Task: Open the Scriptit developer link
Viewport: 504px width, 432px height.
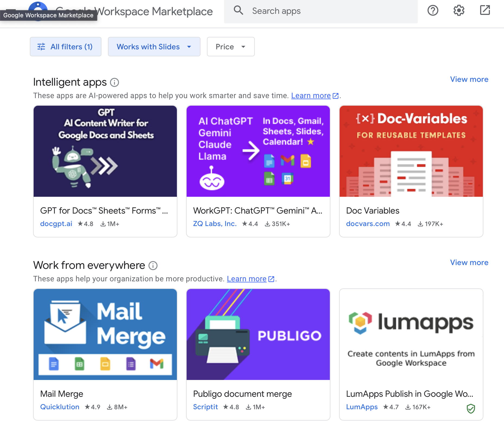Action: (x=205, y=407)
